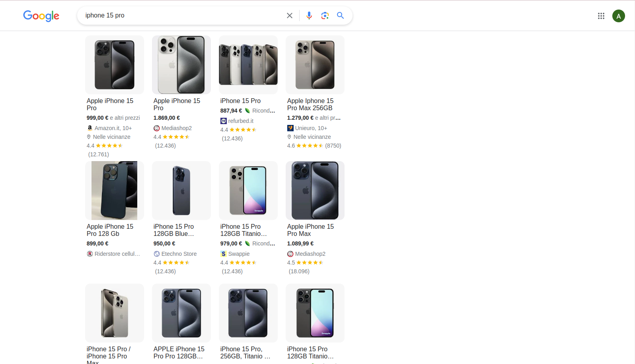Open Apple Iphone 15 Pro Max 256GB listing
The width and height of the screenshot is (635, 364).
310,104
